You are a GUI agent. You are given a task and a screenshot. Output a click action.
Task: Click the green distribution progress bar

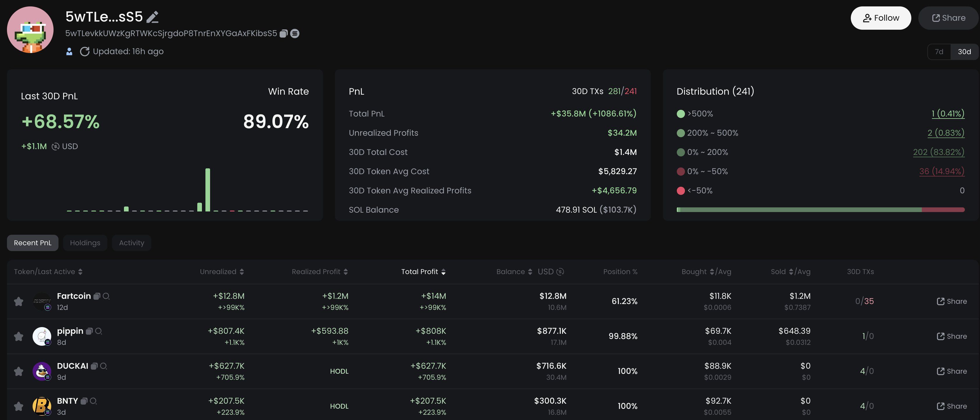point(799,210)
